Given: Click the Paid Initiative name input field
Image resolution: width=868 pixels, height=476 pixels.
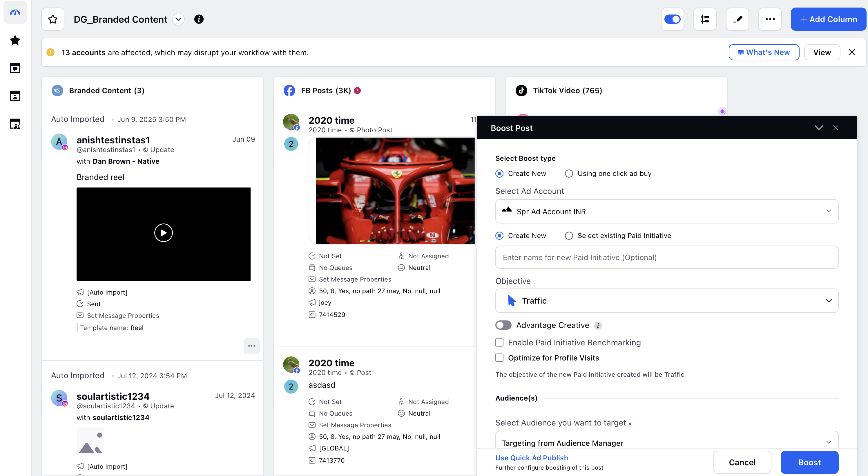Looking at the screenshot, I should click(667, 257).
